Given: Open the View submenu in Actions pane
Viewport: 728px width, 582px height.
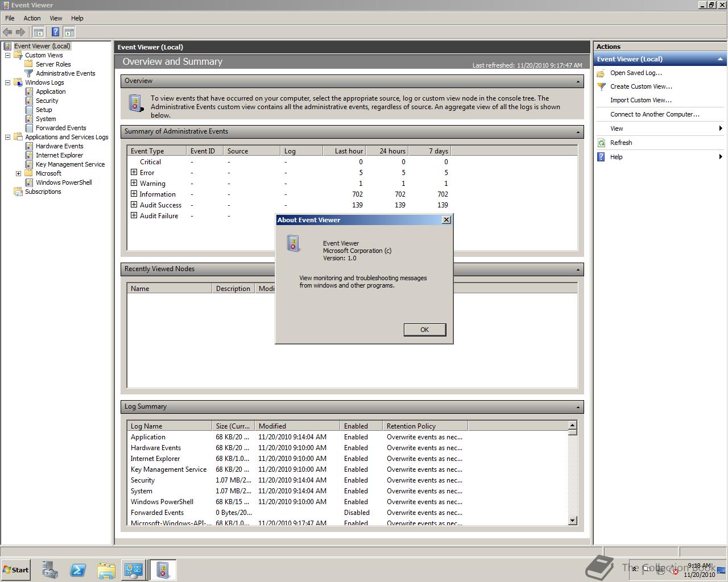Looking at the screenshot, I should tap(660, 128).
